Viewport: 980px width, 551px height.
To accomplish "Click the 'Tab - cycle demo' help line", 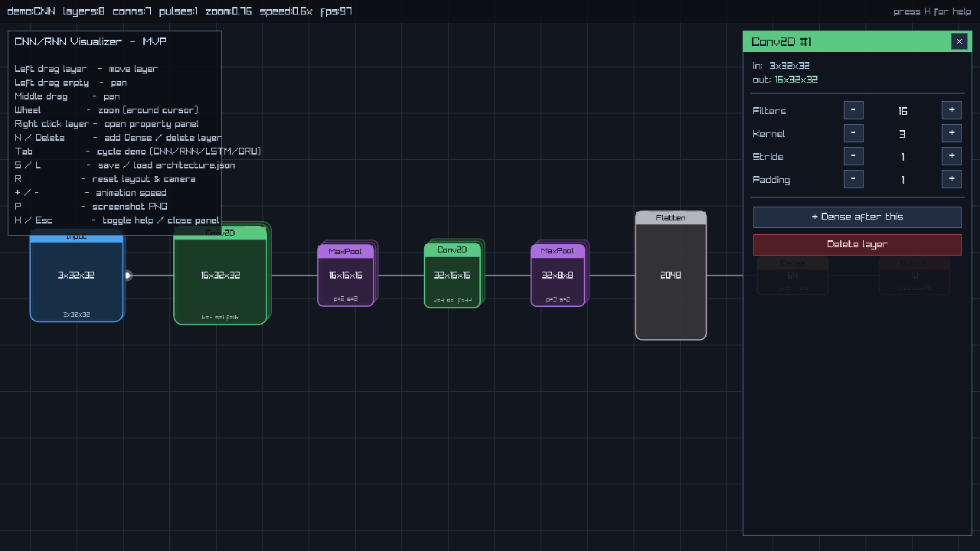I will point(138,152).
